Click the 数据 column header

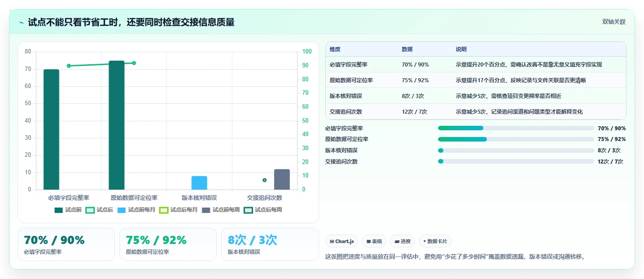pos(407,49)
